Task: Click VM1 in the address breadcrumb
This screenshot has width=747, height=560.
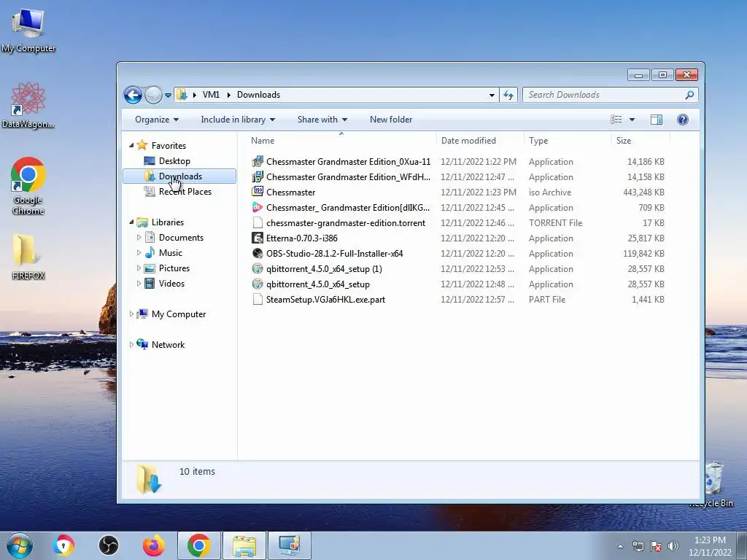Action: point(211,95)
